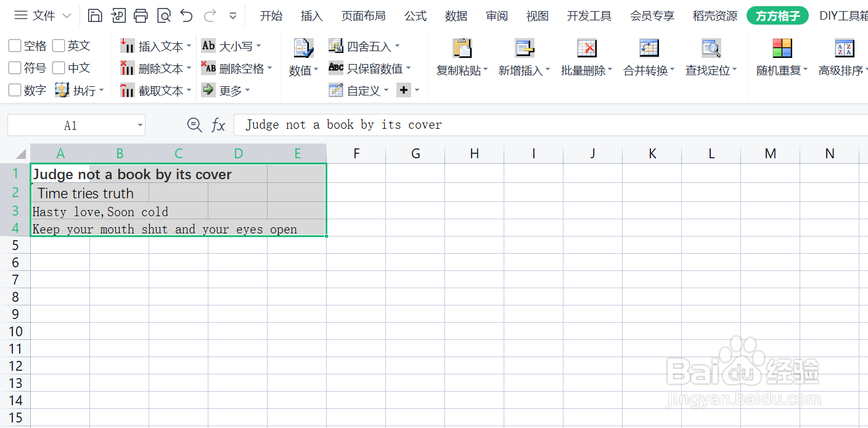Expand the 文件 menu dropdown arrow
This screenshot has width=868, height=428.
pos(67,16)
